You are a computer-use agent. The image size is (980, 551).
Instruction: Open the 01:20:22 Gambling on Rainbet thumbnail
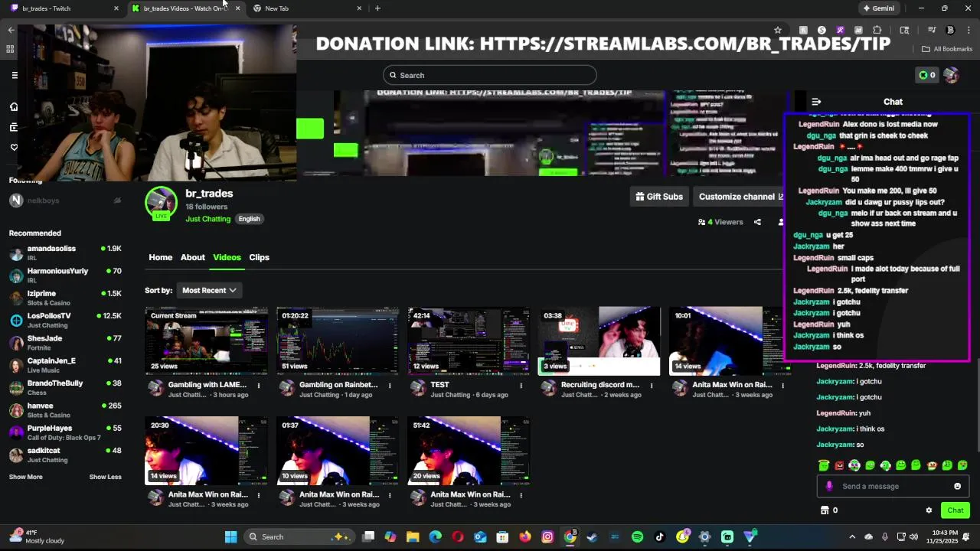click(338, 341)
